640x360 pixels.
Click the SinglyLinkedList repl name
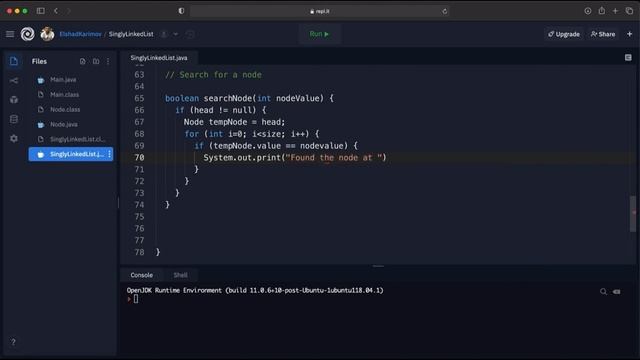(131, 34)
